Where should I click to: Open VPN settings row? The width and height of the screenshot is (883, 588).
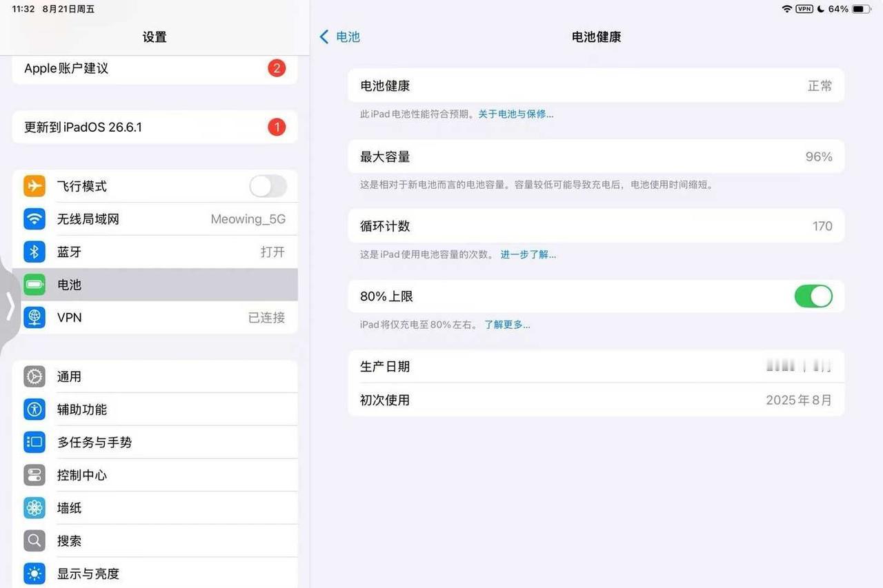(155, 318)
